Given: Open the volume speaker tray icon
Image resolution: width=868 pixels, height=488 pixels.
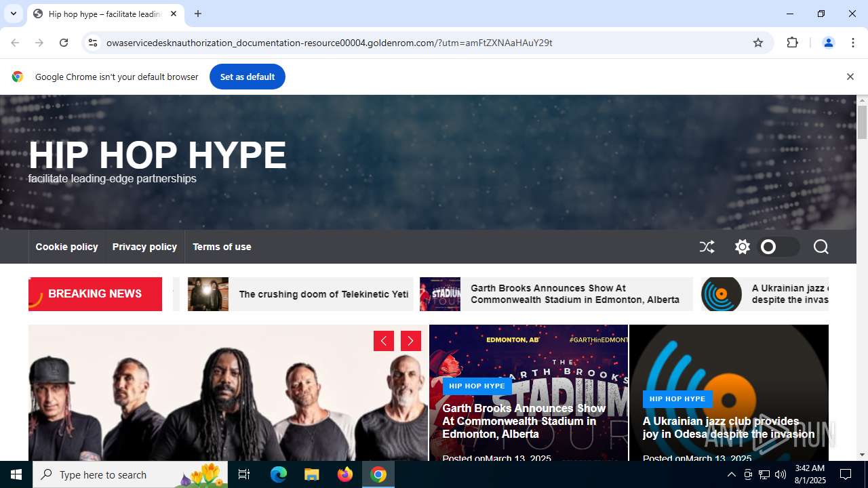Looking at the screenshot, I should coord(781,474).
